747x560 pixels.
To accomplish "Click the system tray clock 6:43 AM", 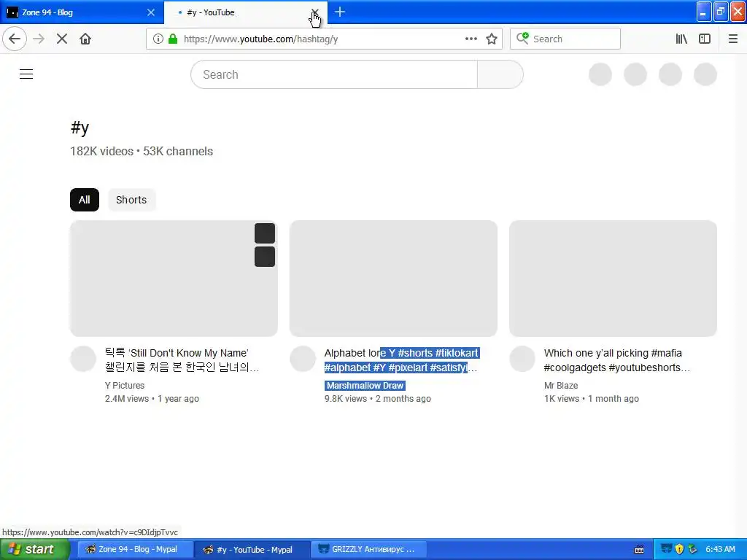I will (720, 549).
